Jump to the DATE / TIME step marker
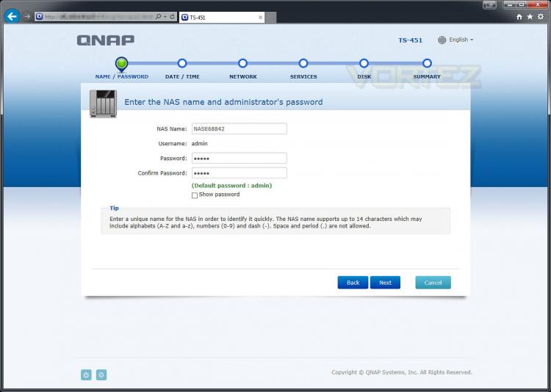The width and height of the screenshot is (551, 392). click(x=182, y=64)
